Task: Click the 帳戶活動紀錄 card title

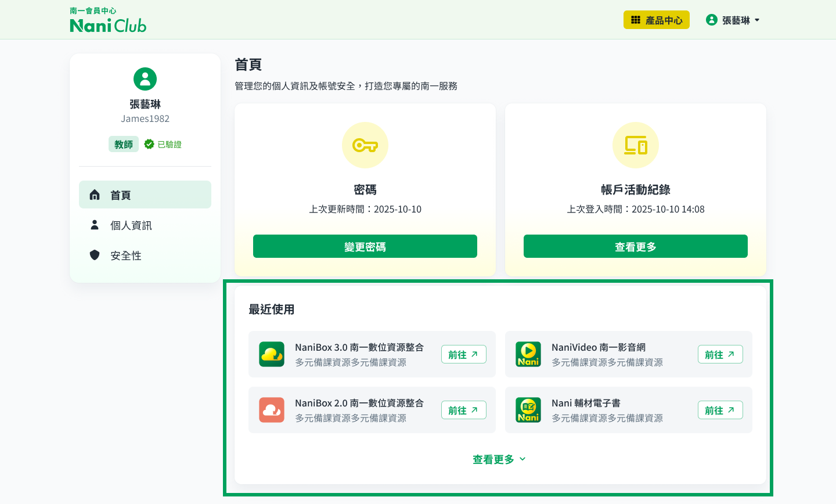Action: pos(636,190)
